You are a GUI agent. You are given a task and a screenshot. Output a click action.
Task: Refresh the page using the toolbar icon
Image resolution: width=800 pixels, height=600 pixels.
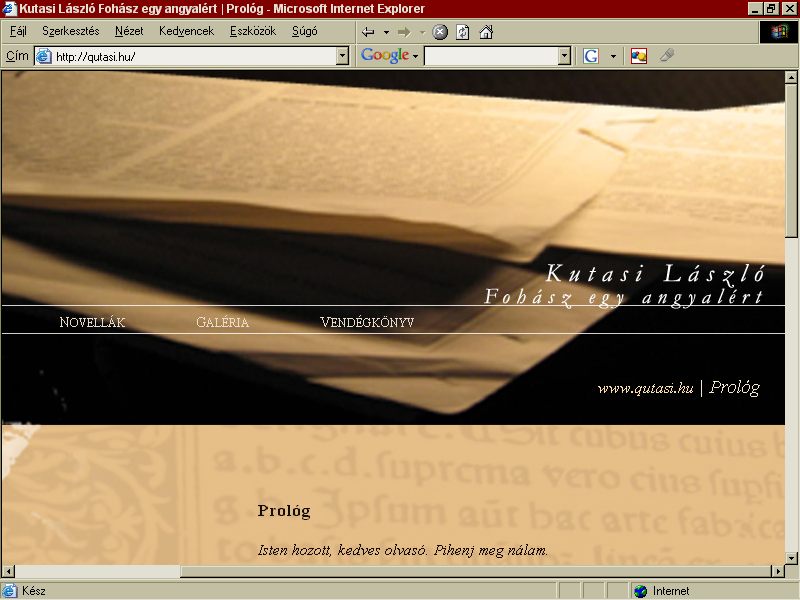[x=463, y=32]
